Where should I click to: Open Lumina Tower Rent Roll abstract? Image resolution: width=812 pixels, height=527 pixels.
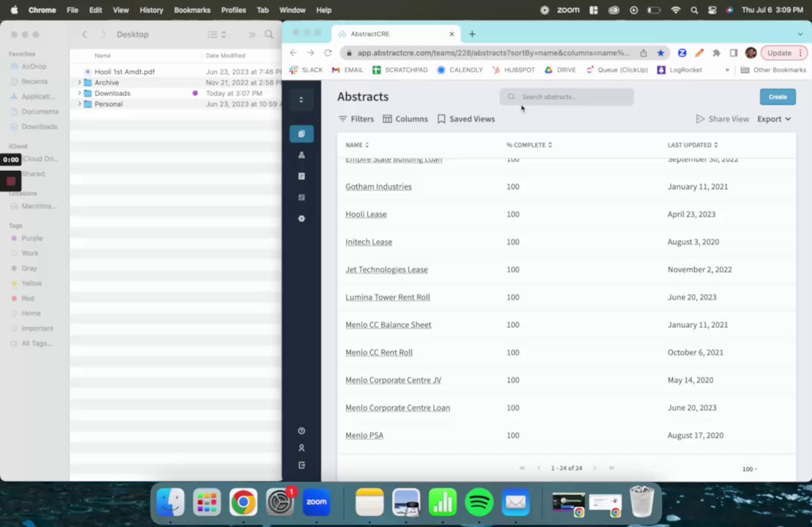(388, 297)
